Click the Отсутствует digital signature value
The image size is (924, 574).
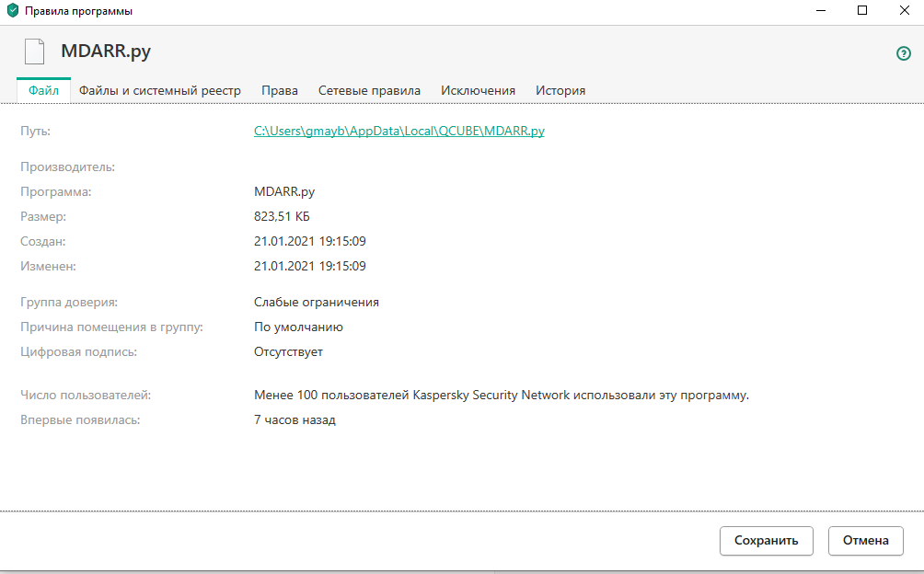[288, 351]
